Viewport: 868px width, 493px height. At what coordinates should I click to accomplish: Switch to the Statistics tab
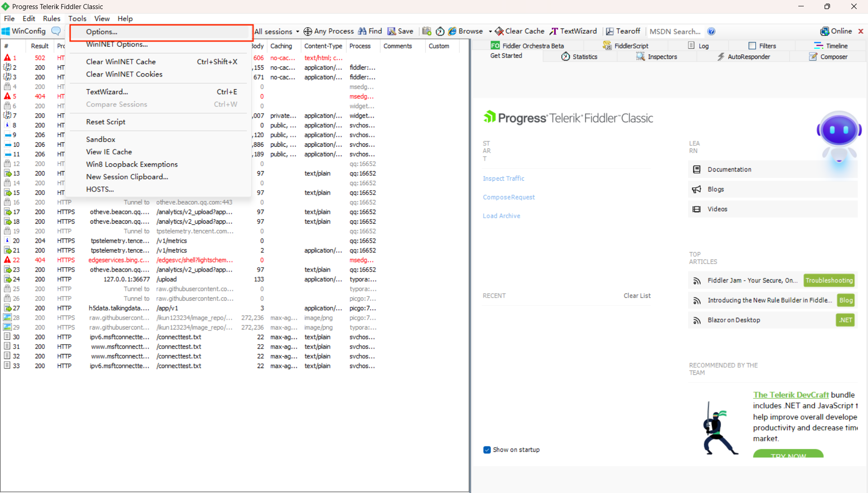point(579,57)
